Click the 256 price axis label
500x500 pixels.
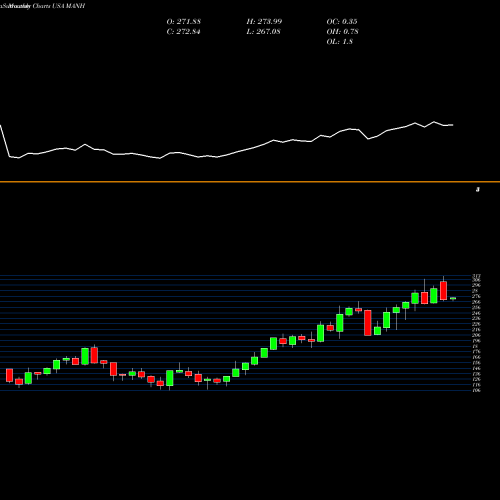click(477, 308)
